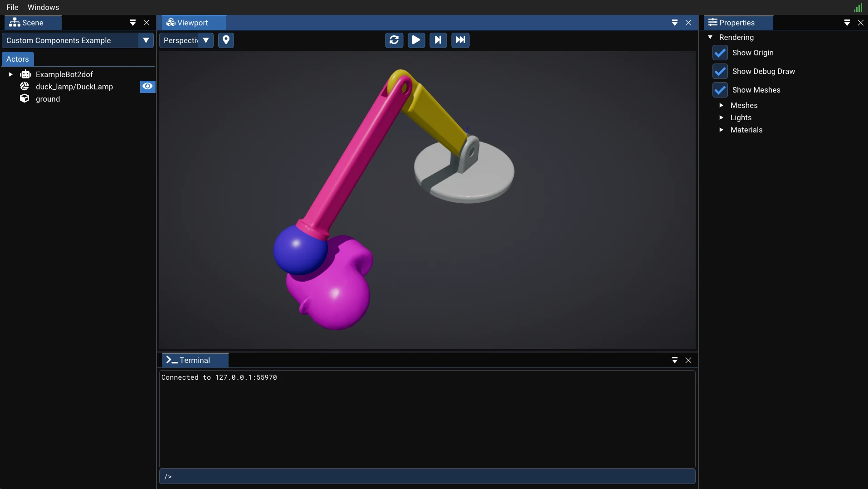
Task: Click the location pin icon in the viewport toolbar
Action: 226,40
